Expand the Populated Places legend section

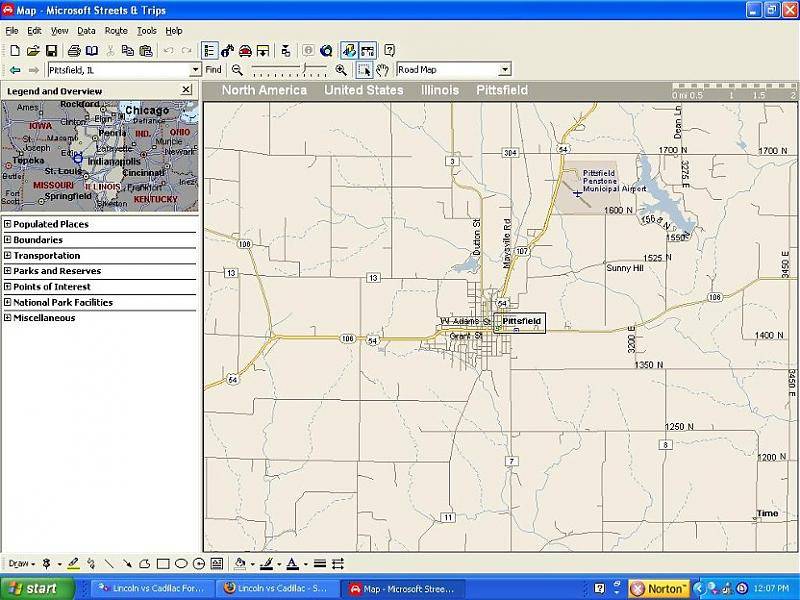8,224
